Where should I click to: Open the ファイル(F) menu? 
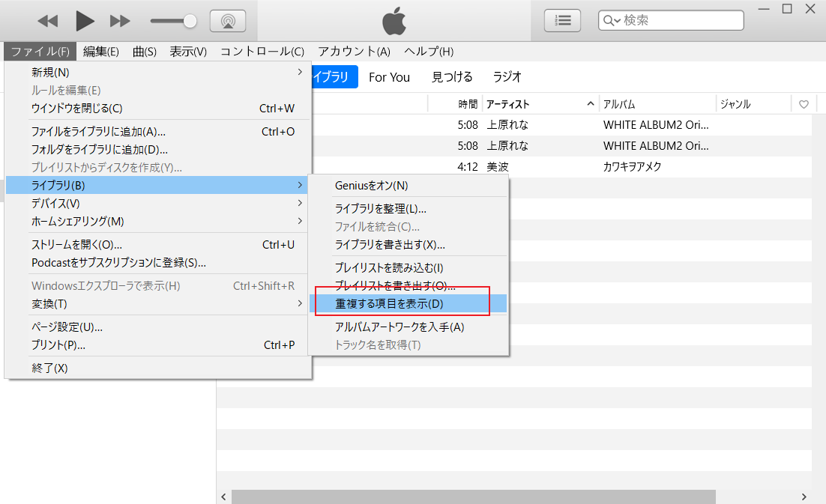click(x=40, y=52)
